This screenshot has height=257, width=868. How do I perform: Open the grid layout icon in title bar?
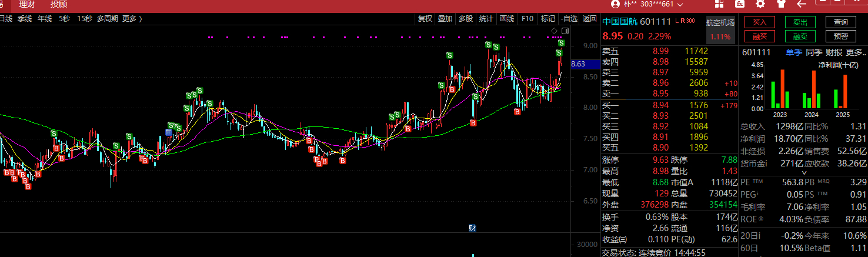pos(720,4)
